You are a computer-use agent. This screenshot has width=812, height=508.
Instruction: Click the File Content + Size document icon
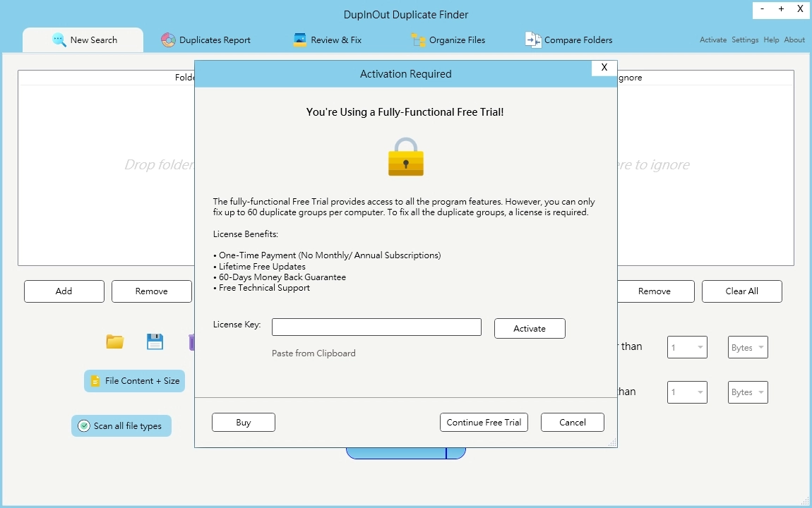[95, 381]
